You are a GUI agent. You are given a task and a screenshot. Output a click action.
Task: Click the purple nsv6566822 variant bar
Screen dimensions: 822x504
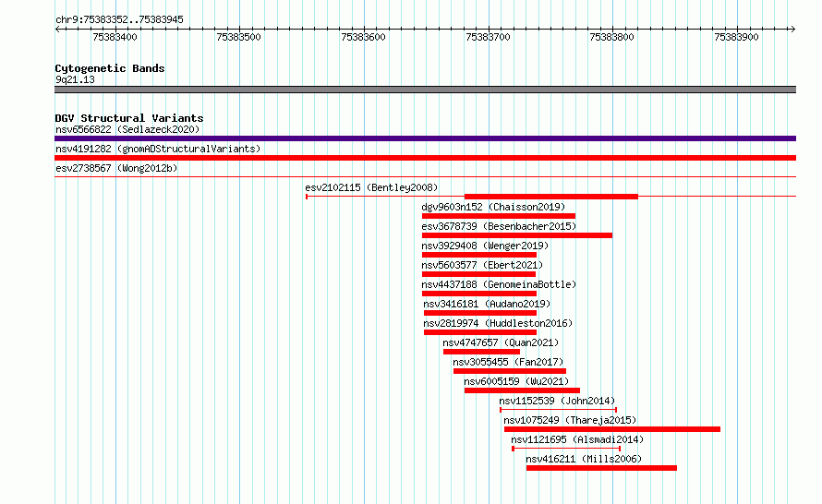tap(425, 138)
